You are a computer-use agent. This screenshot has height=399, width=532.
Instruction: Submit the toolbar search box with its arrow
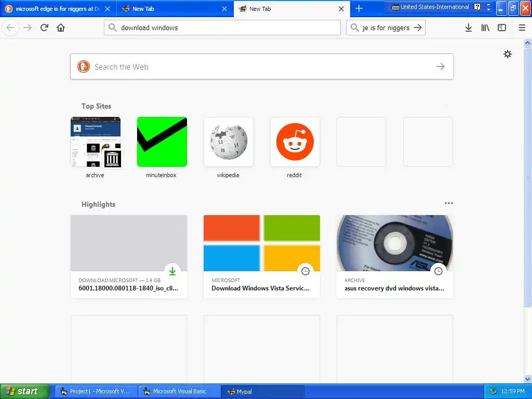click(418, 28)
